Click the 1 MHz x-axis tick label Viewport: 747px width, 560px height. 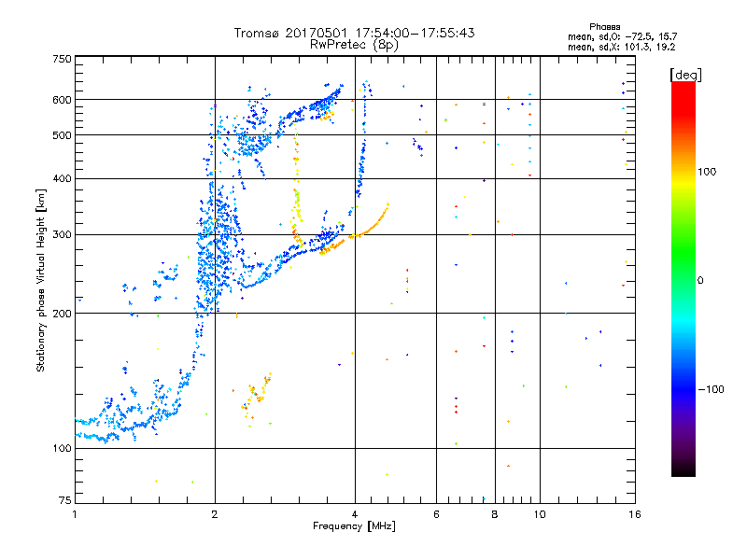[x=75, y=514]
